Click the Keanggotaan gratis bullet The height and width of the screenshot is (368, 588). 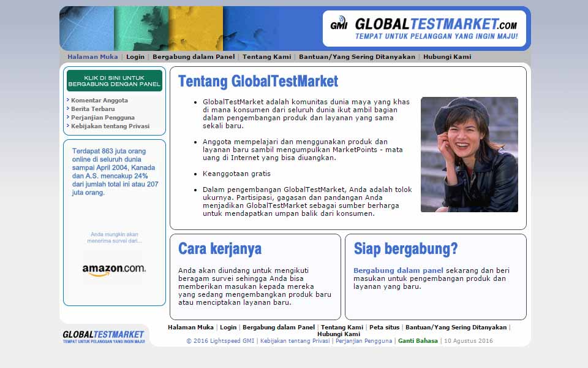(236, 174)
